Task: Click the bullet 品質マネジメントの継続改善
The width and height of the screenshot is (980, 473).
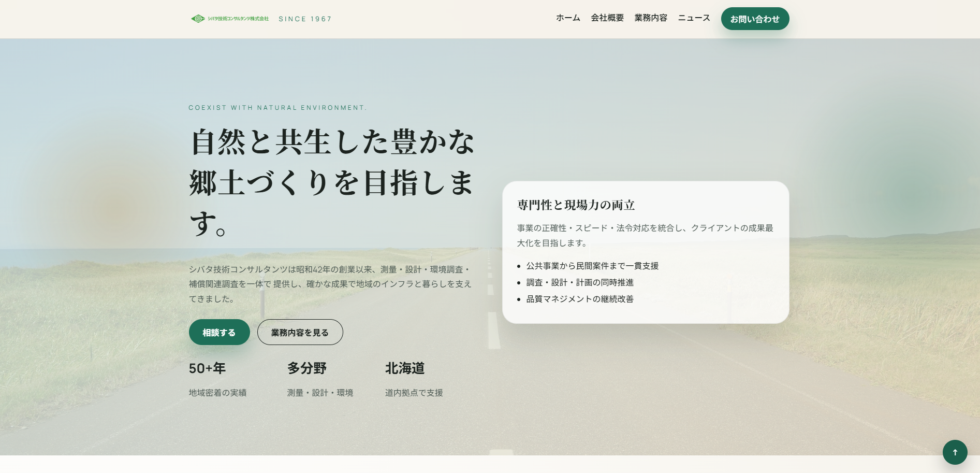Action: click(580, 299)
